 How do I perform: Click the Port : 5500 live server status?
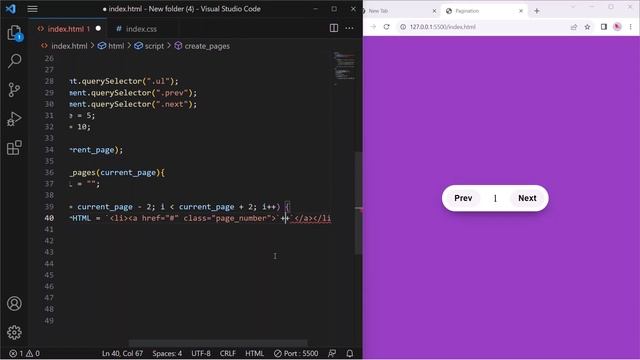tap(296, 353)
